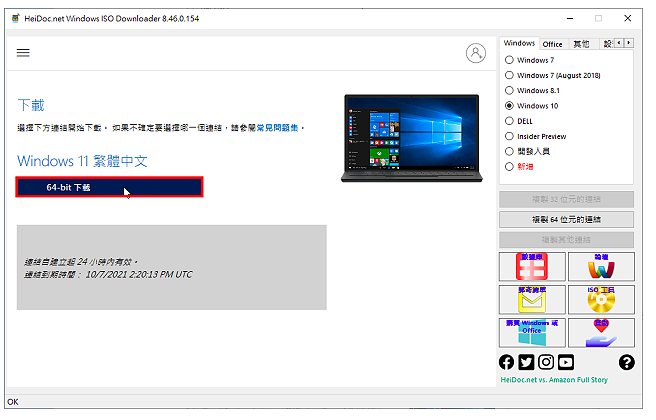This screenshot has width=656, height=420.
Task: Open the mailing list envelope tile
Action: 532,300
